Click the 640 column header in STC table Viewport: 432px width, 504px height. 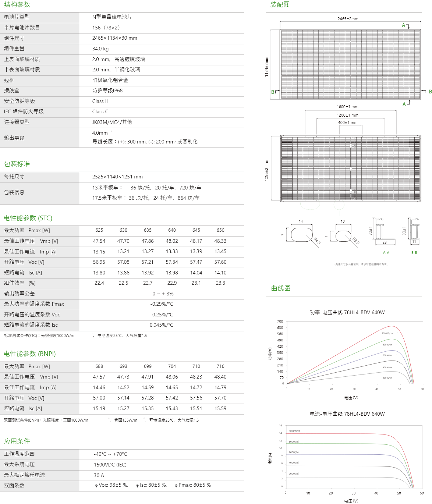[172, 230]
